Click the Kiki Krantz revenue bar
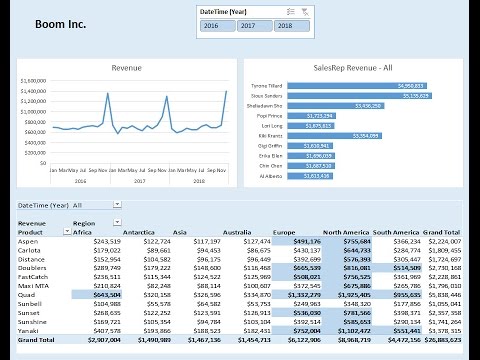 335,136
